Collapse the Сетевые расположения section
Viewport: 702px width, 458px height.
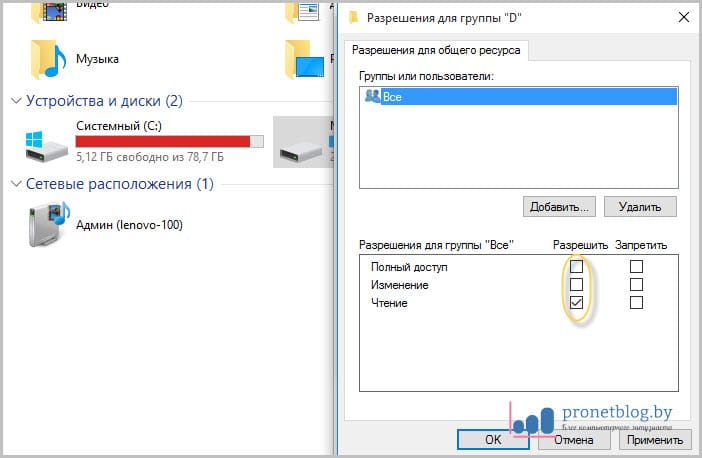pyautogui.click(x=15, y=184)
